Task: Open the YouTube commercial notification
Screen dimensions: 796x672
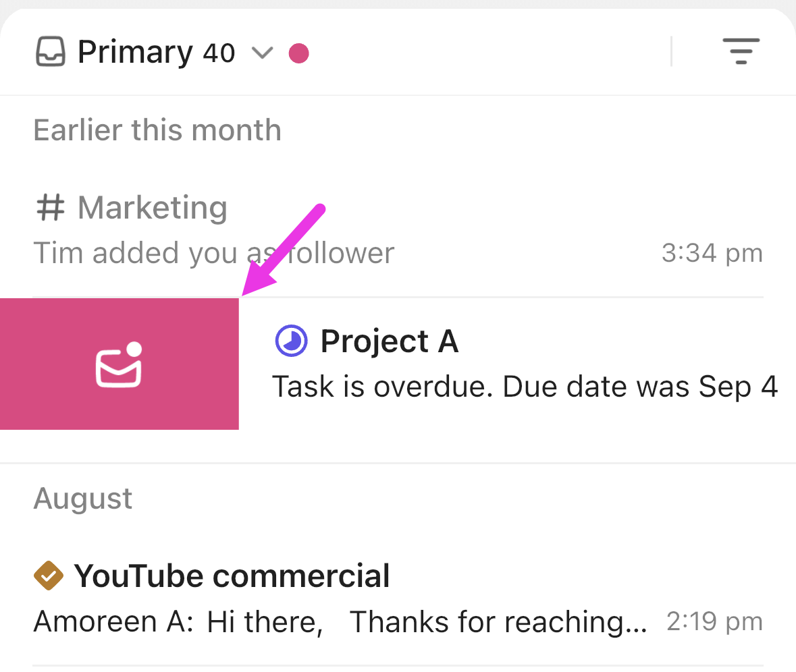Action: pyautogui.click(x=232, y=576)
